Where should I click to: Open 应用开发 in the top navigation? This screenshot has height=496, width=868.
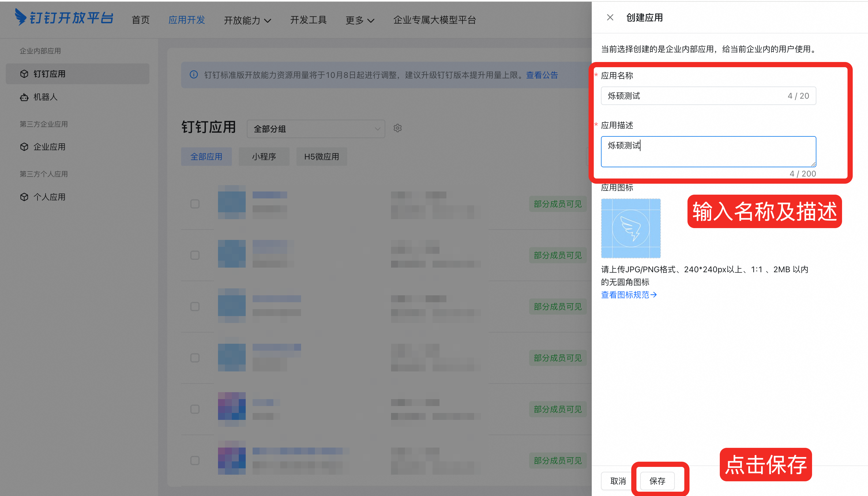187,20
